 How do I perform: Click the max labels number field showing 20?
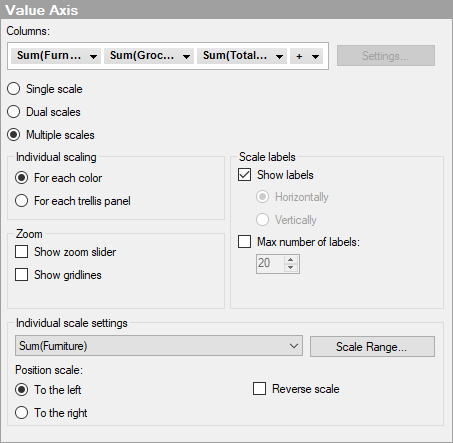coord(270,264)
